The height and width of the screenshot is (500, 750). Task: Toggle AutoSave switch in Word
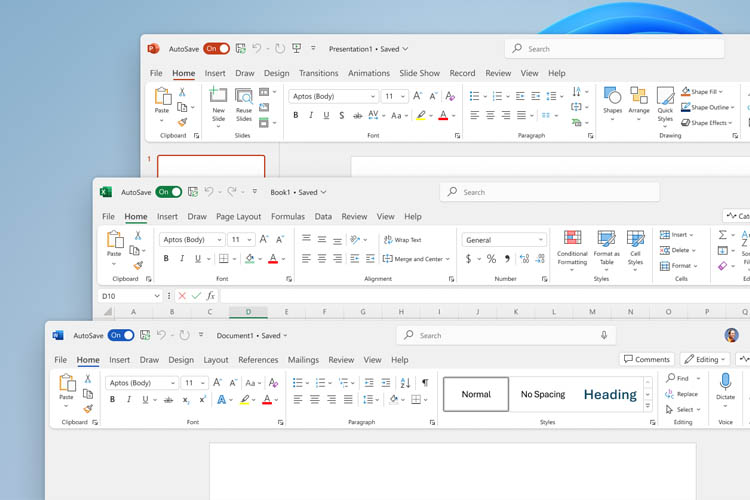(x=121, y=335)
